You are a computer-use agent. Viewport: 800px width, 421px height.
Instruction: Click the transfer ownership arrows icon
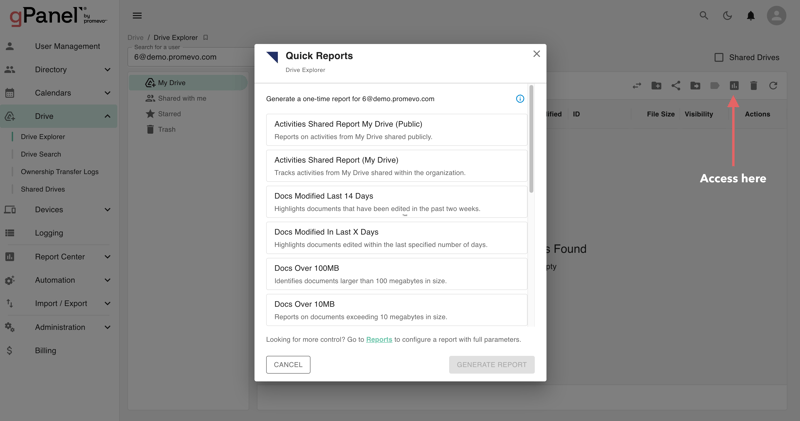tap(637, 86)
